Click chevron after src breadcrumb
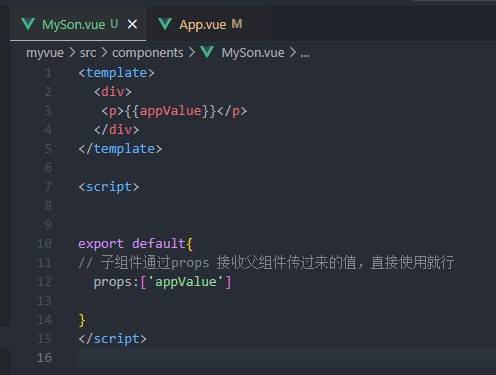 point(104,52)
